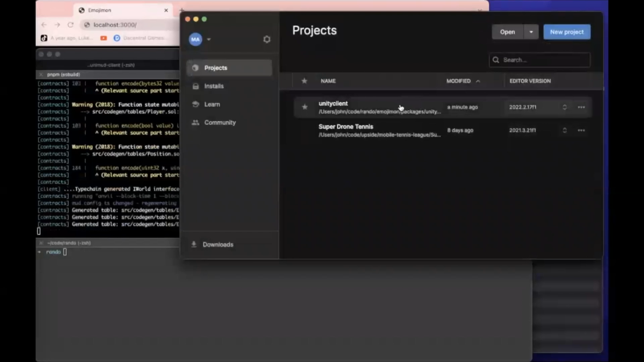Image resolution: width=644 pixels, height=362 pixels.
Task: Close the Emojimon browser tab
Action: [166, 10]
